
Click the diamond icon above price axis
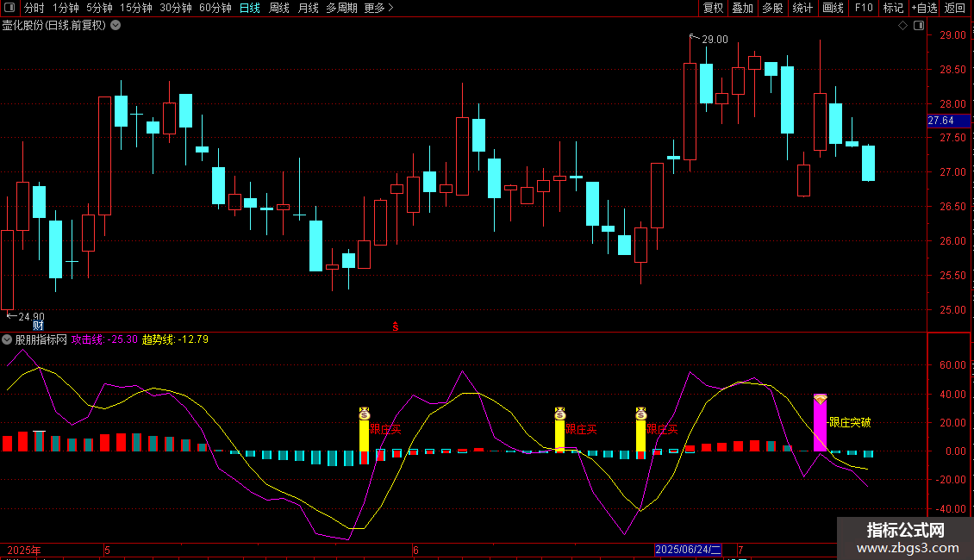click(x=902, y=26)
